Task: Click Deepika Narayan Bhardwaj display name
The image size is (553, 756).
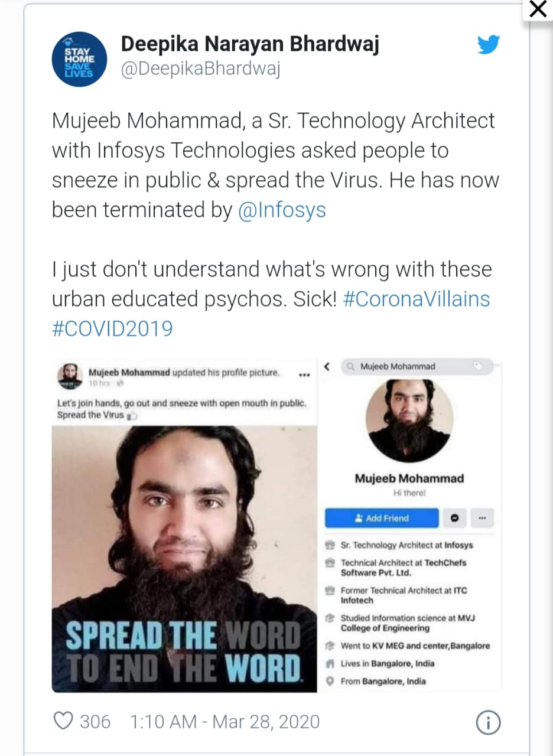Action: coord(250,44)
